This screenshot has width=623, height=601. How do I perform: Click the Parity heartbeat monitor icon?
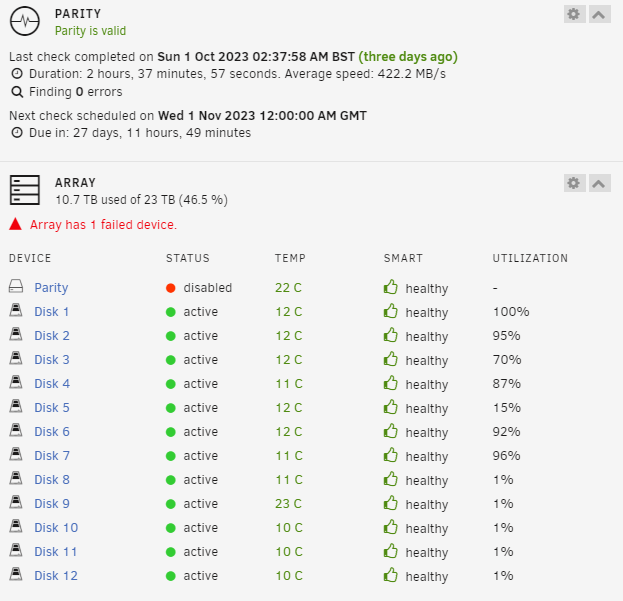(x=25, y=21)
